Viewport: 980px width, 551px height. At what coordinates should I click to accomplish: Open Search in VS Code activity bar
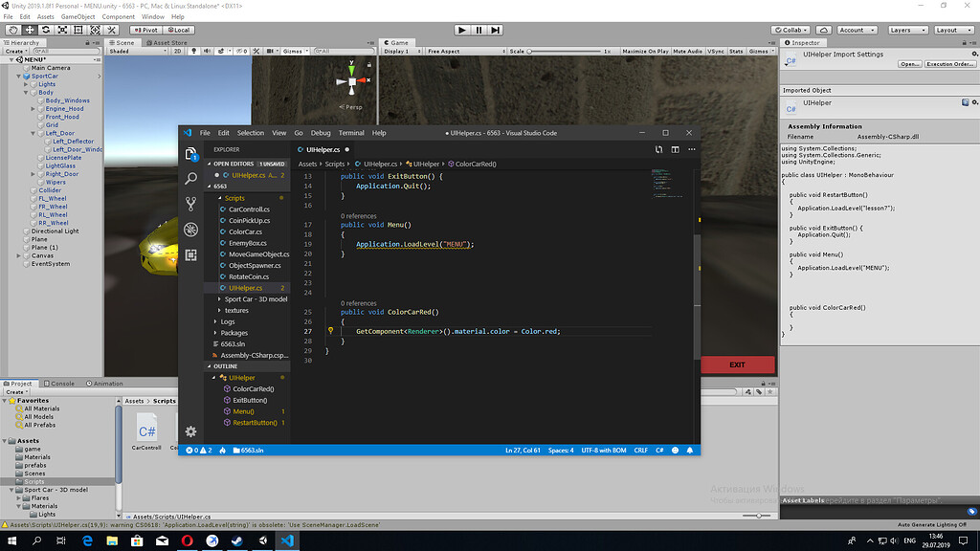click(x=190, y=178)
